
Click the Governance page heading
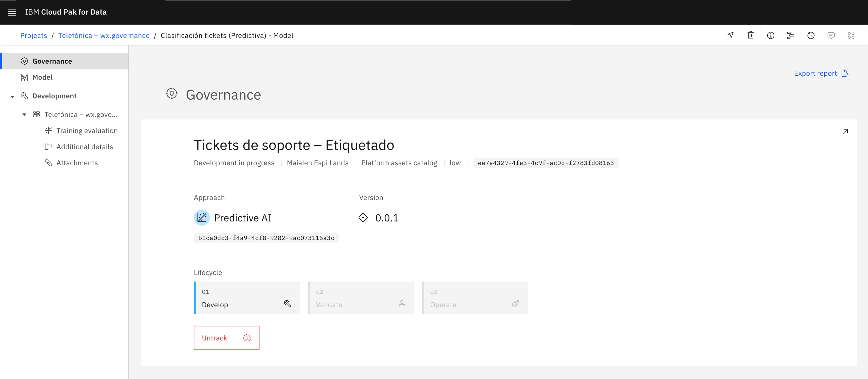tap(223, 95)
